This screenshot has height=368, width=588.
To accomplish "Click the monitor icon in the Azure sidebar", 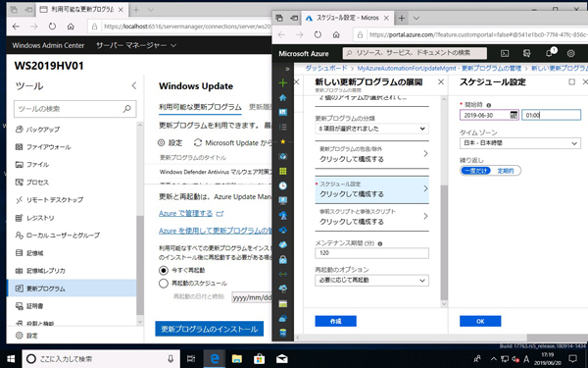I will coord(283,200).
